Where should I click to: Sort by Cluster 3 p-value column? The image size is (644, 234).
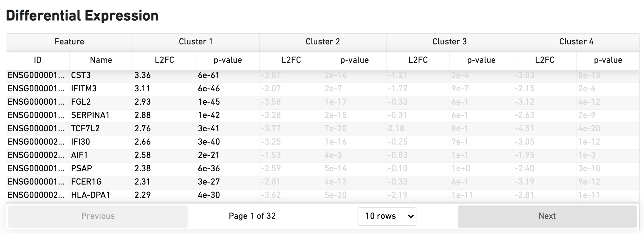481,60
